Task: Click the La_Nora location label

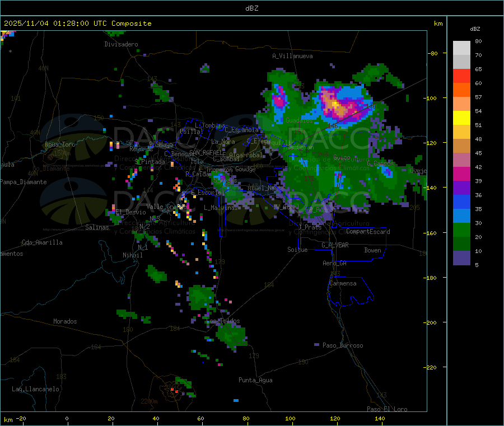Action: pyautogui.click(x=223, y=142)
